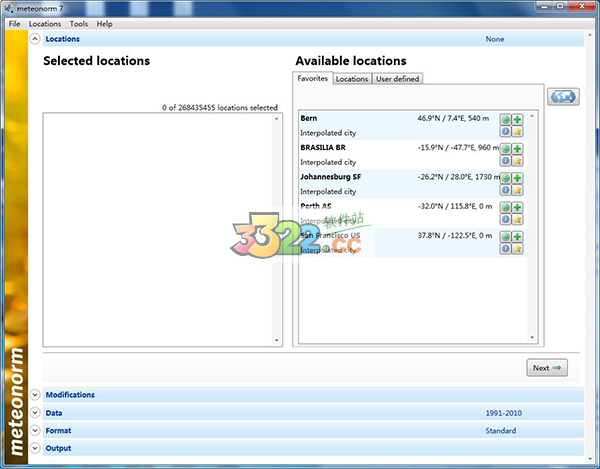Open the Help menu
The image size is (600, 469).
coord(104,24)
